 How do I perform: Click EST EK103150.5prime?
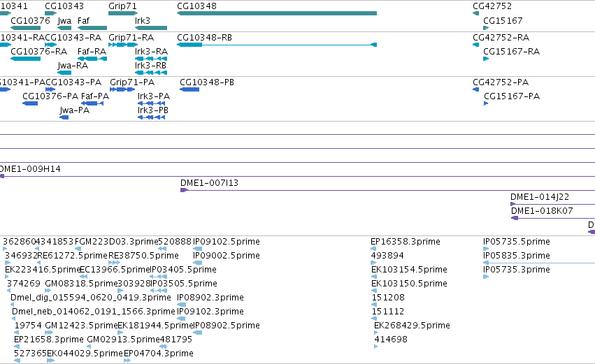409,284
